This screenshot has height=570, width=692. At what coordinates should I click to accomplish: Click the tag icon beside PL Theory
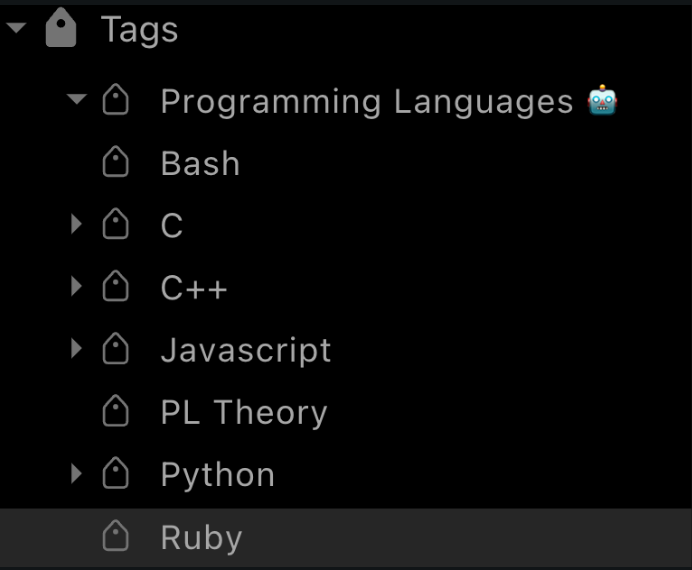coord(116,412)
